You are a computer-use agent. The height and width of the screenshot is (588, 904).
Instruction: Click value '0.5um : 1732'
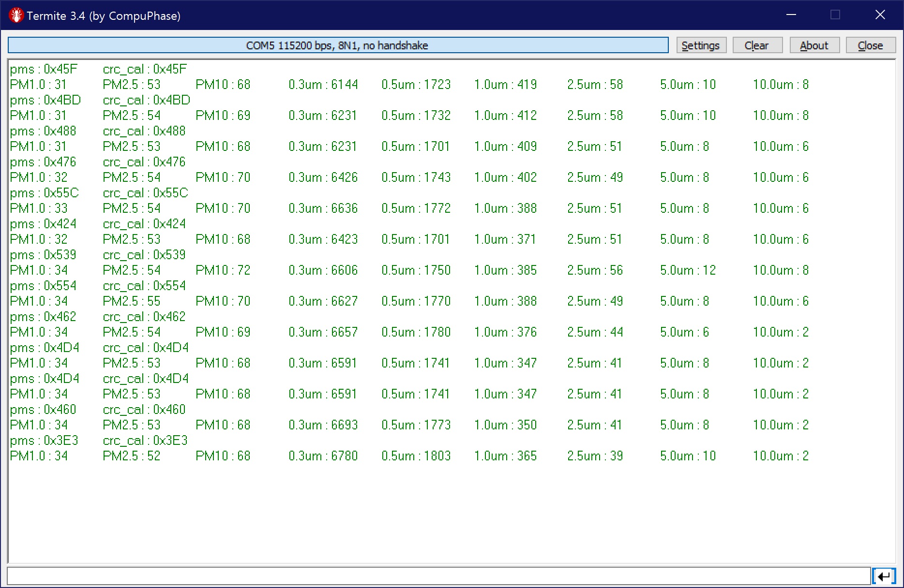coord(416,116)
